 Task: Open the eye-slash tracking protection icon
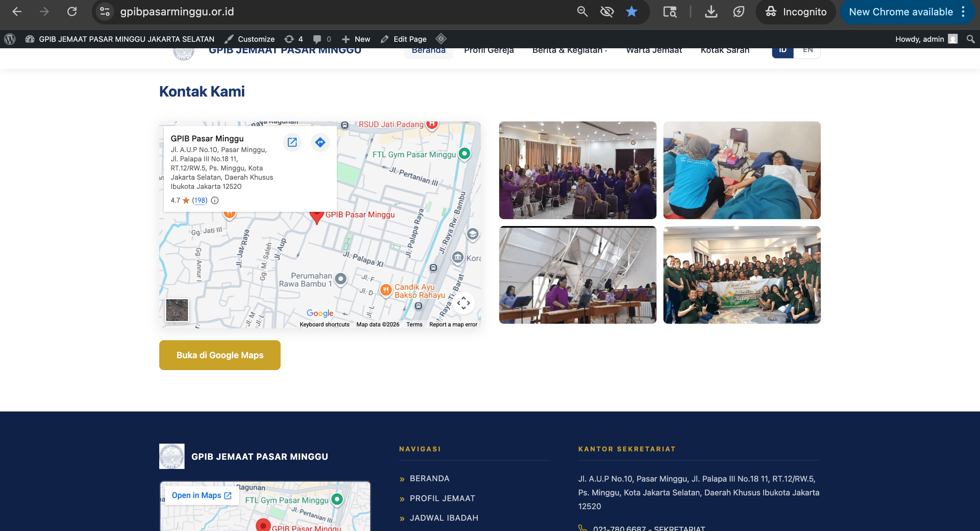(607, 12)
